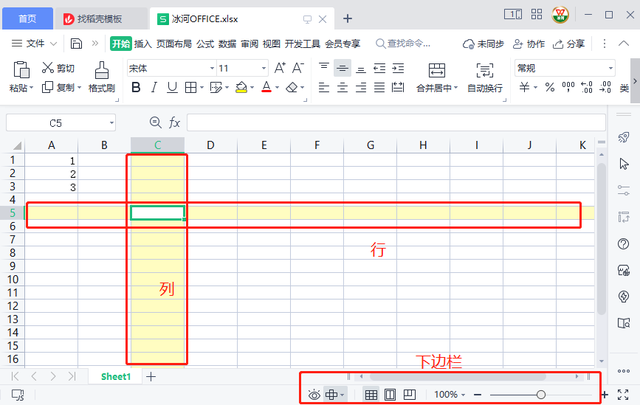Click the fill color bucket icon

tap(241, 87)
